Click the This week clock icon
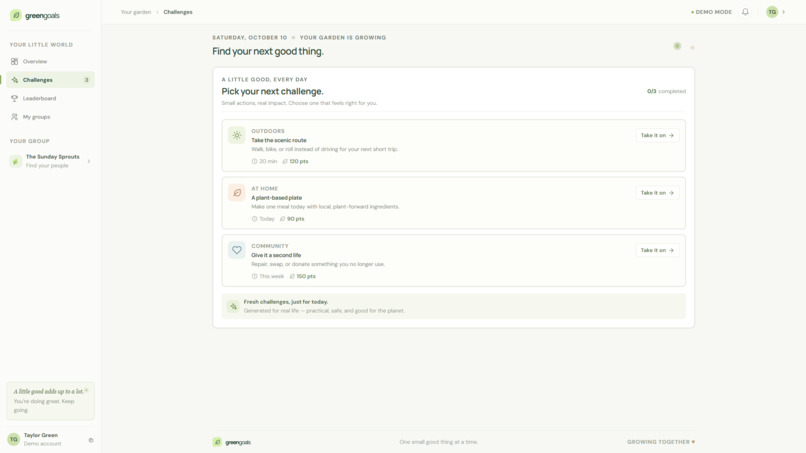The width and height of the screenshot is (806, 453). (x=254, y=276)
